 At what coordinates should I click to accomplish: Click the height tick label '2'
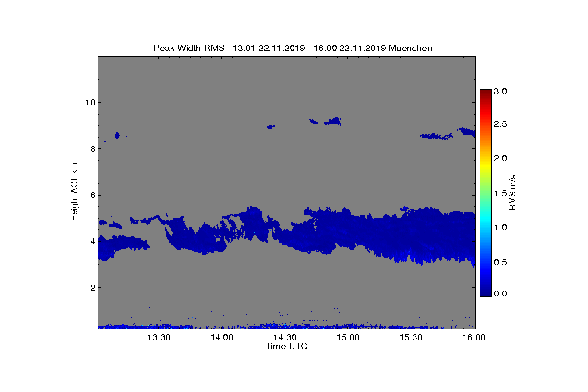tap(92, 288)
